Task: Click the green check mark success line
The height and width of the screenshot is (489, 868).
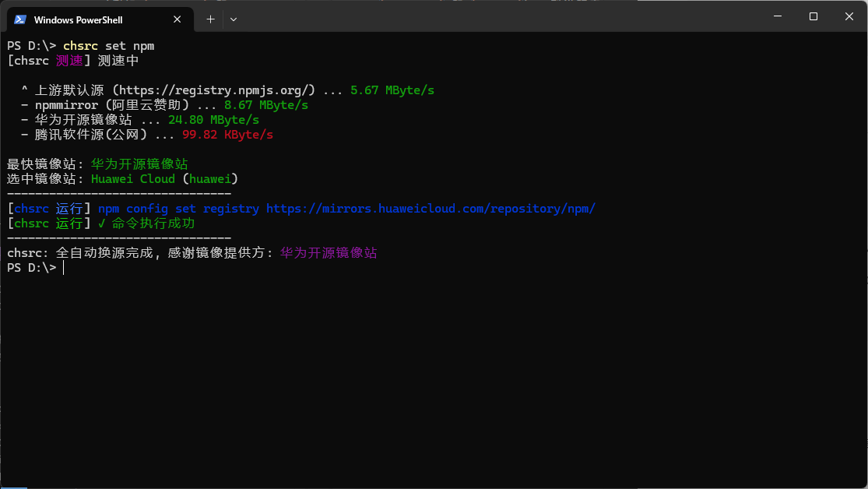Action: click(x=146, y=223)
